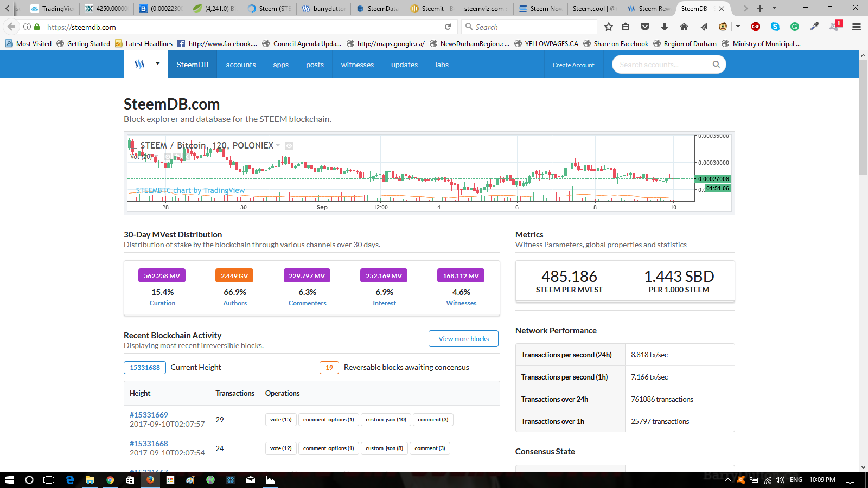
Task: Save page to Pocket icon
Action: pos(645,27)
